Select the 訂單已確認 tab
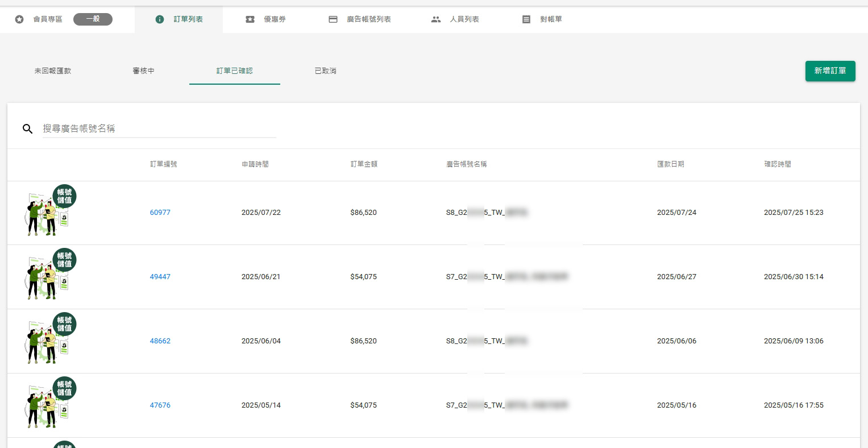The width and height of the screenshot is (868, 448). click(x=234, y=71)
